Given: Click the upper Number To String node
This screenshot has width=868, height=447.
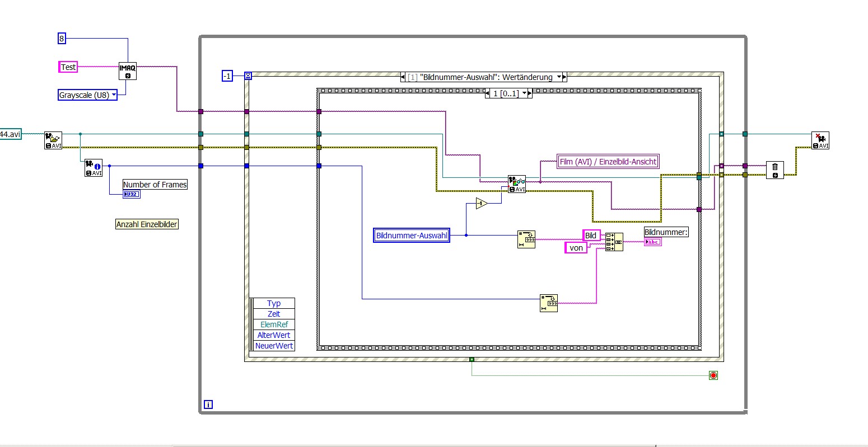Looking at the screenshot, I should (x=526, y=239).
